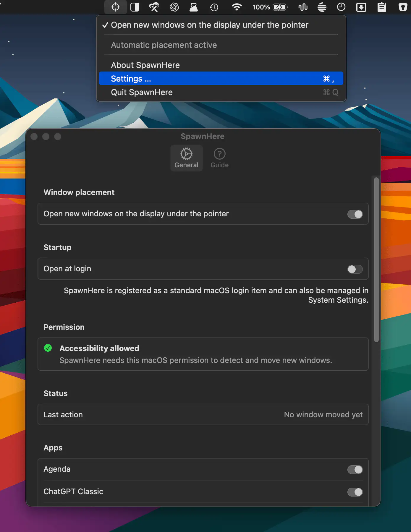Click the 'SpawnHere is registered as a standard' note
411x532 pixels.
pos(216,295)
